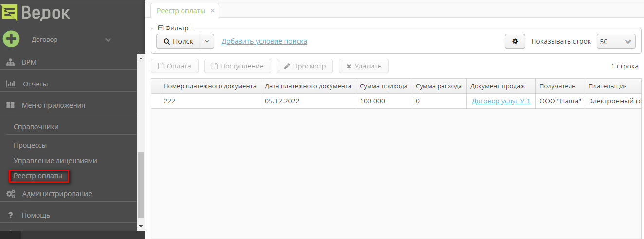Screen dimensions: 644x239
Task: Expand the Договор dropdown chevron
Action: coord(108,40)
